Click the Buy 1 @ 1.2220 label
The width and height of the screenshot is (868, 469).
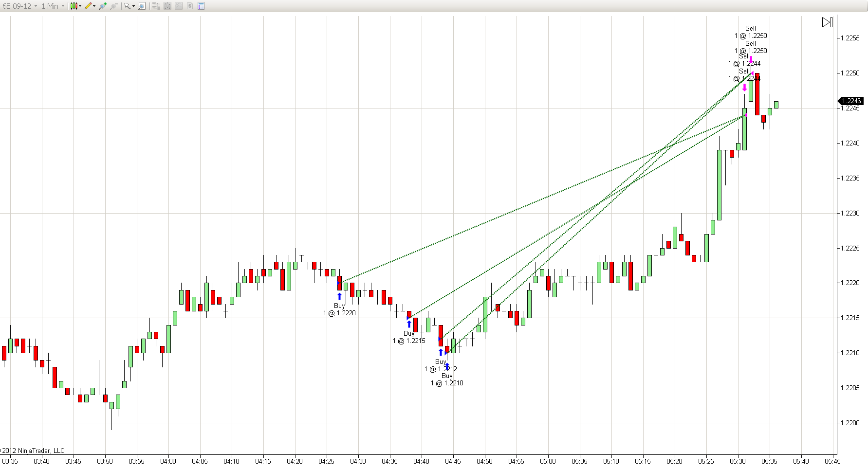point(339,309)
